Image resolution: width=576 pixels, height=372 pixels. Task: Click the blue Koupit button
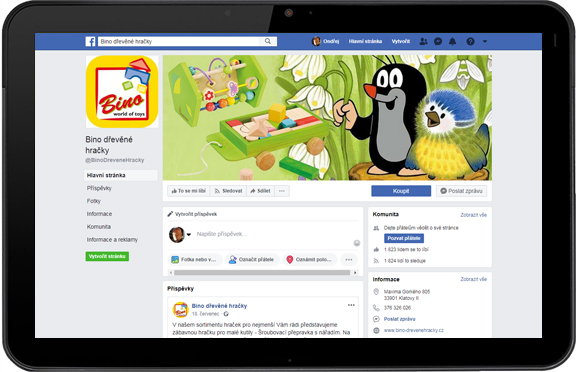click(401, 191)
